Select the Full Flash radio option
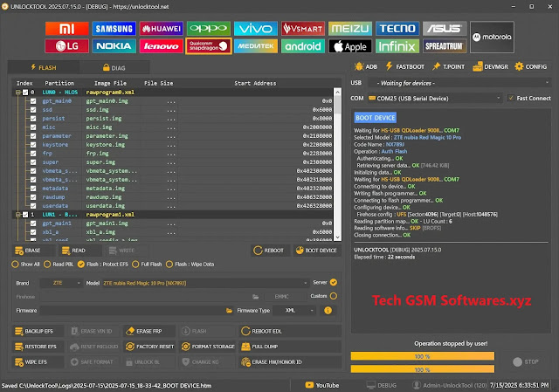This screenshot has width=559, height=392. tap(147, 264)
